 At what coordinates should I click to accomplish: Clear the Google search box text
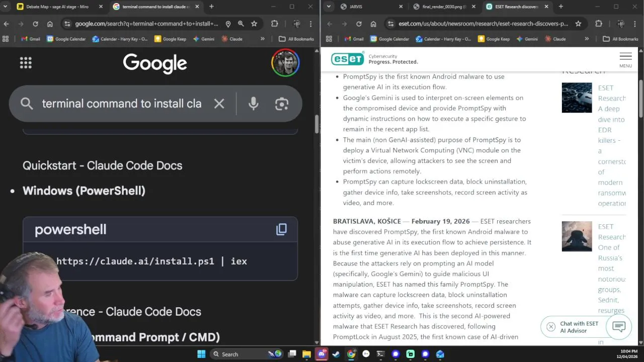[x=219, y=104]
